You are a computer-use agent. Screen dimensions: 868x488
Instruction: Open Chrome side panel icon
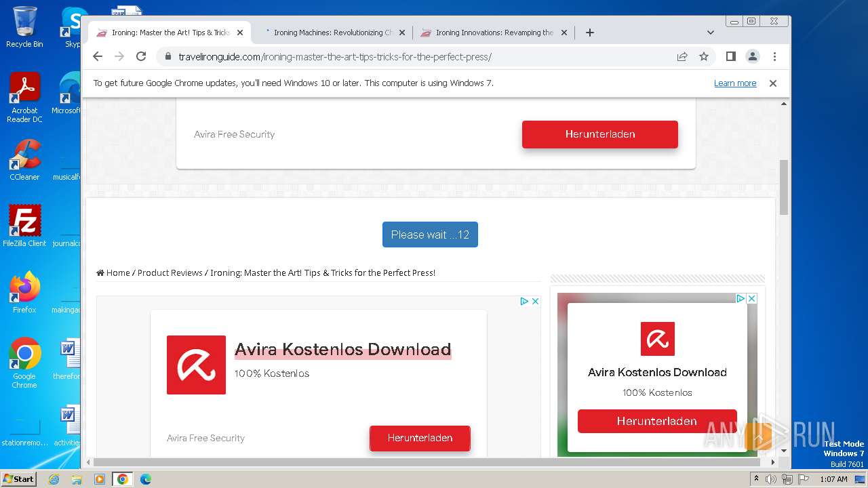click(730, 56)
